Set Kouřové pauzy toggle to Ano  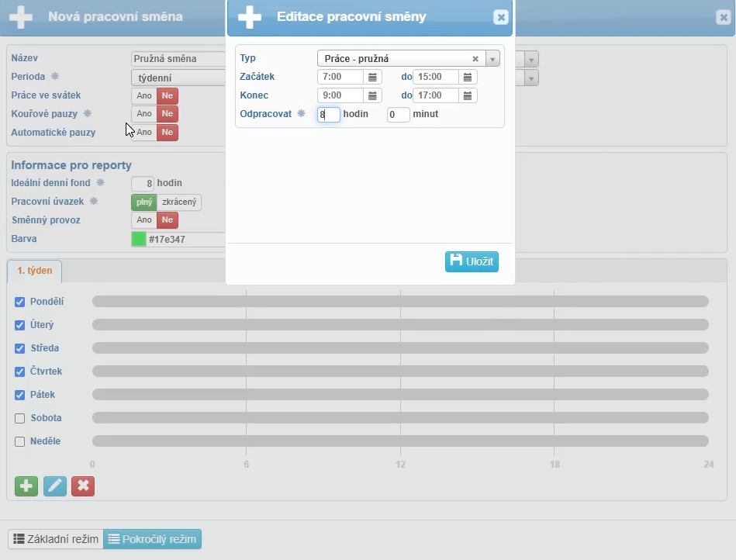(x=144, y=114)
